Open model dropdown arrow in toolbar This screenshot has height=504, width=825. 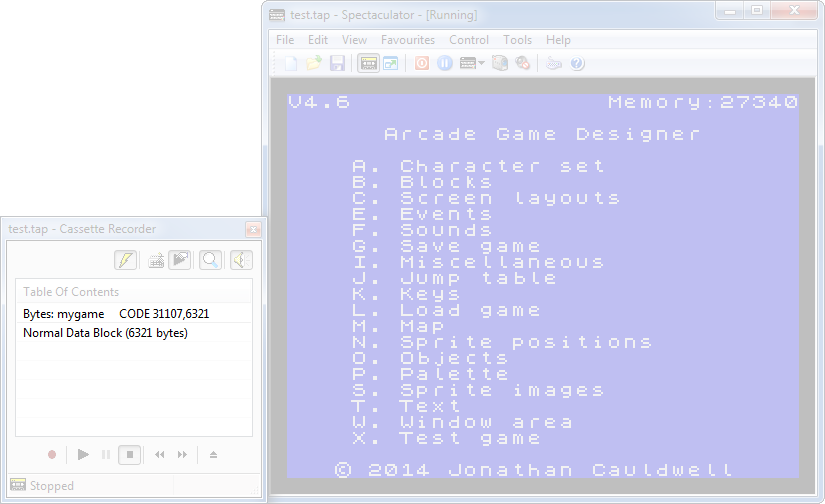(481, 64)
